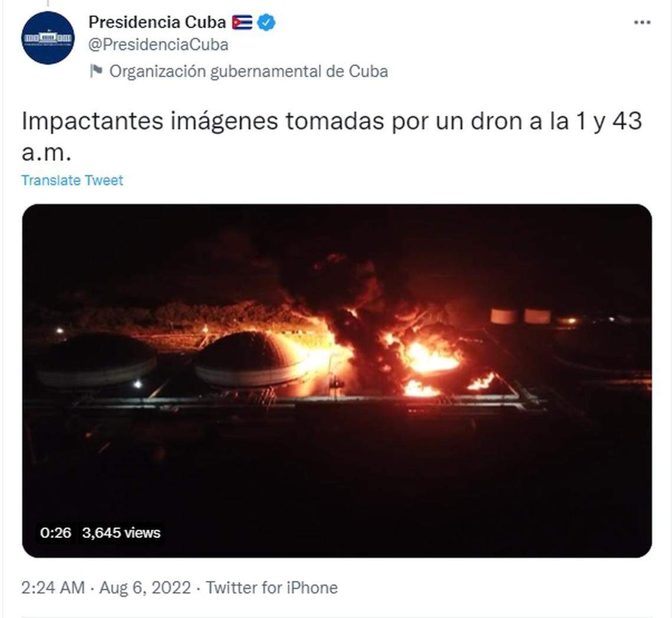Click the government organization flag icon
The image size is (672, 618).
(96, 71)
